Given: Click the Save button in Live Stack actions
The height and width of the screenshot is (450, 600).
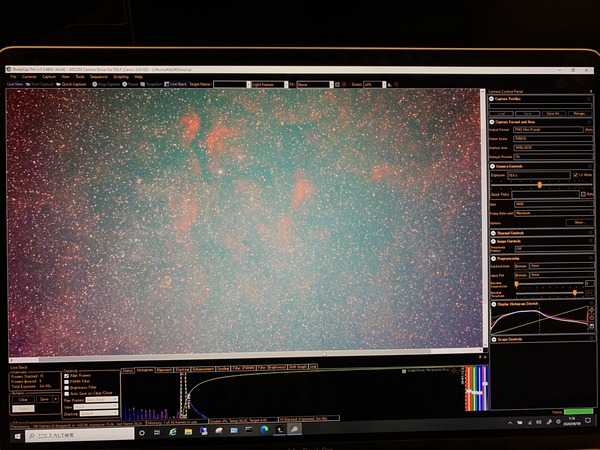Looking at the screenshot, I should pyautogui.click(x=44, y=399).
